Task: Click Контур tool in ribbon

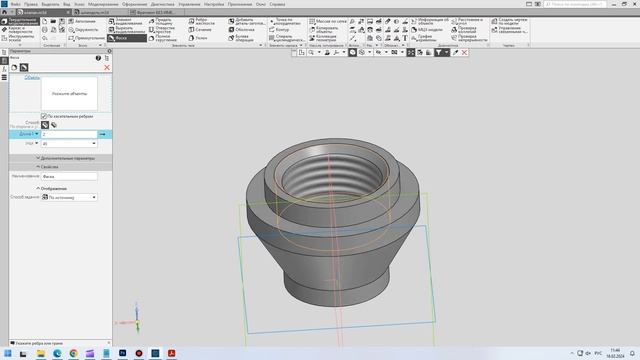Action: (279, 30)
